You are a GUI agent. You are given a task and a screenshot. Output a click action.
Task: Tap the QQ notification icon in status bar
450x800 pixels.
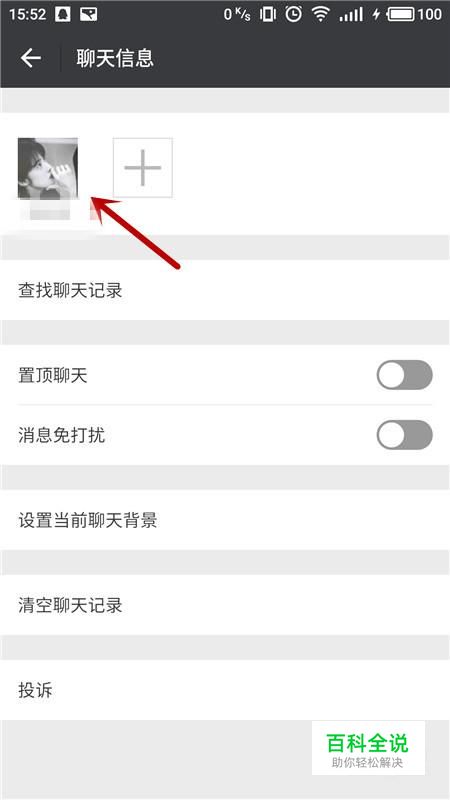62,14
